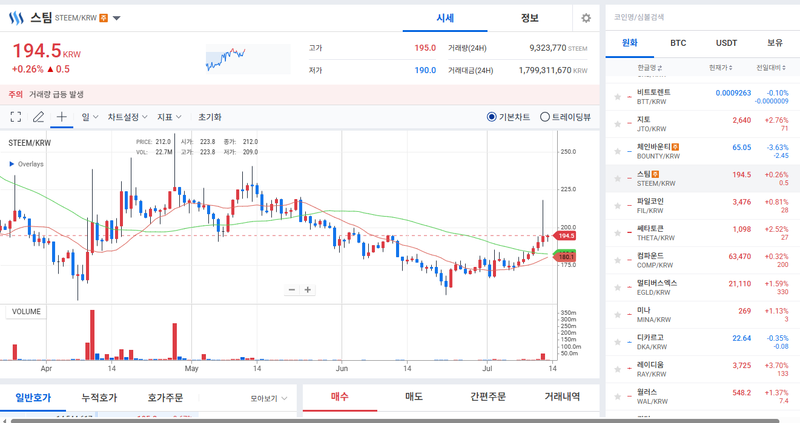
Task: Favorite star for 체인바운티 BOUNTY/KRW
Action: (x=617, y=152)
